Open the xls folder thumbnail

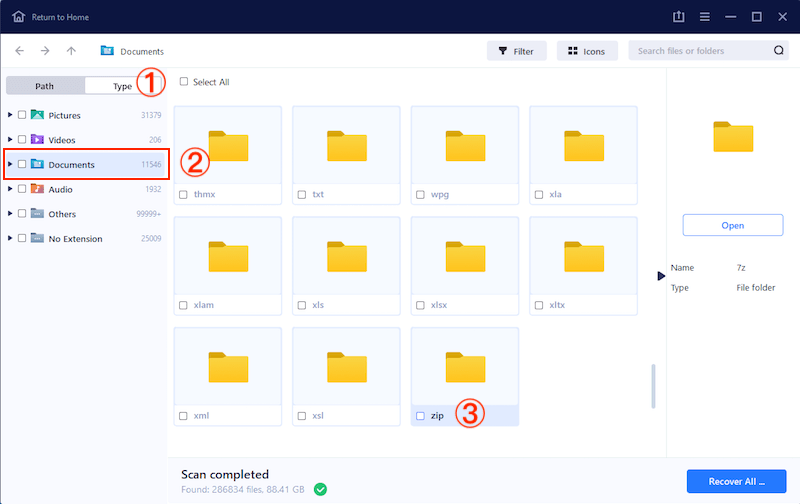[x=346, y=256]
